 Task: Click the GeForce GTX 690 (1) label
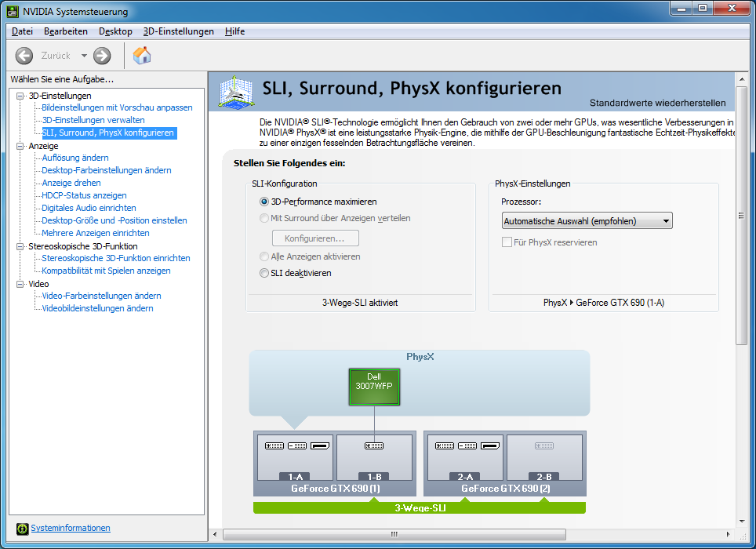[x=336, y=489]
